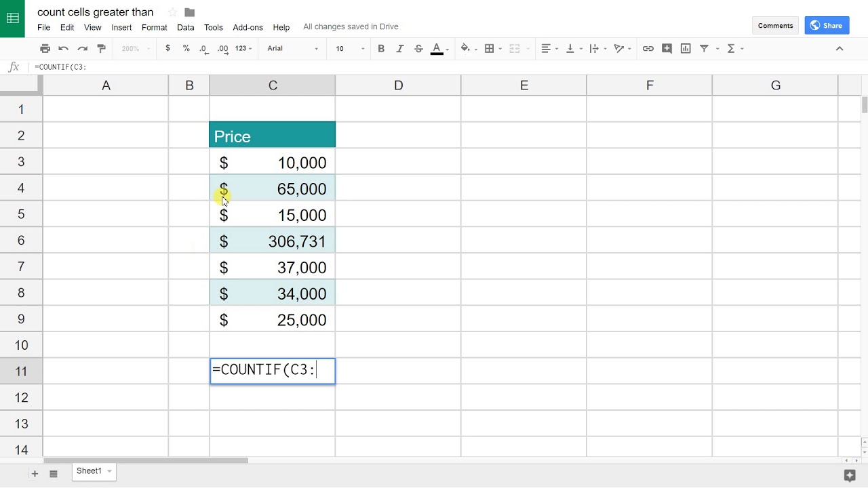The width and height of the screenshot is (868, 488).
Task: Click the move to folder icon
Action: point(190,12)
